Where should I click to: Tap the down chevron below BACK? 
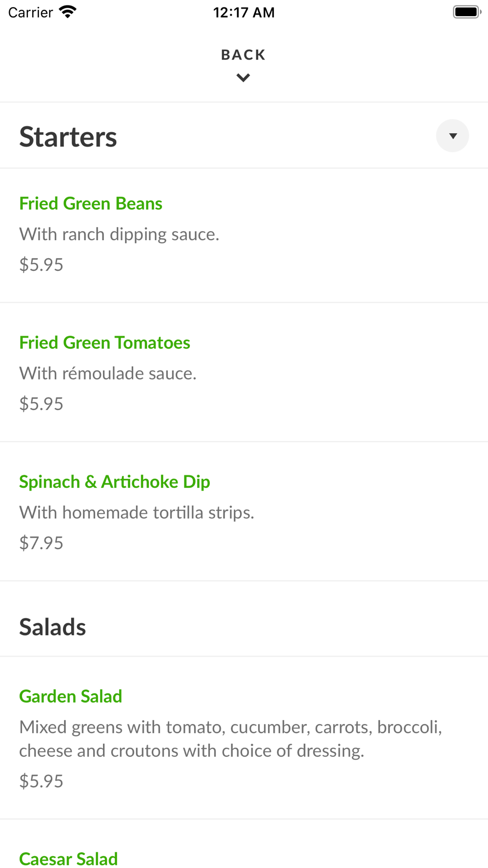[243, 78]
